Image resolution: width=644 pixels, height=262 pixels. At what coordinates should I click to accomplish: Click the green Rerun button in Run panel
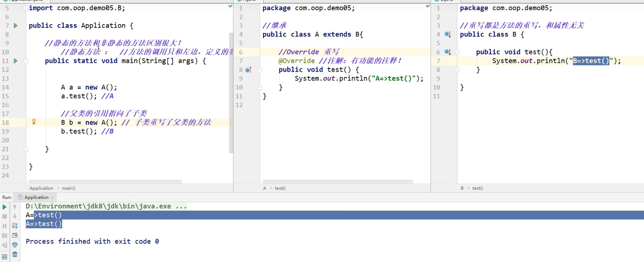click(5, 207)
